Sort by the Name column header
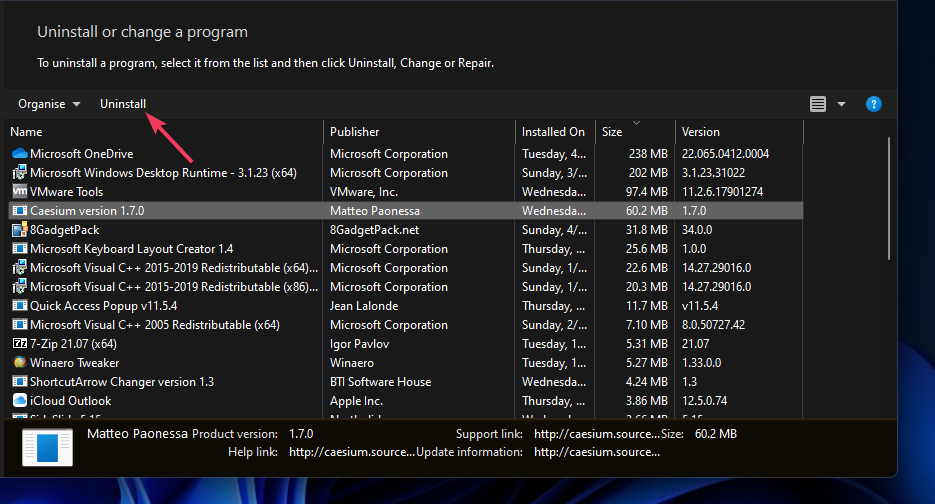Viewport: 935px width, 504px height. 165,132
